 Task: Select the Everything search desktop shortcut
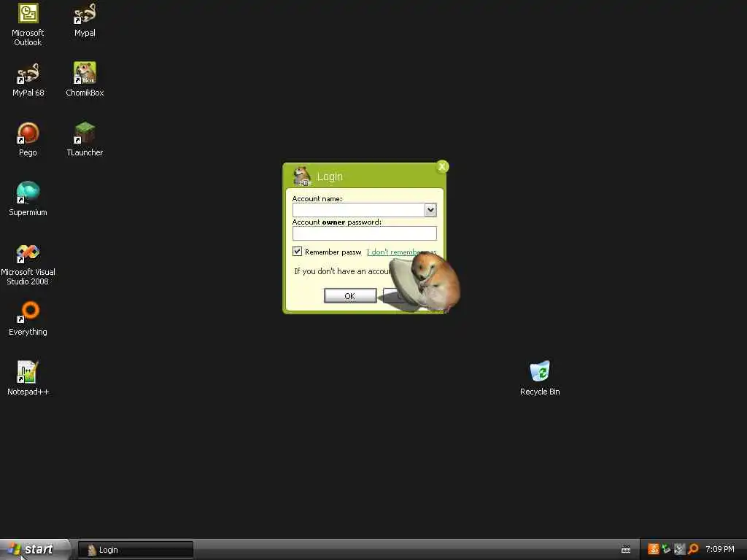click(28, 319)
